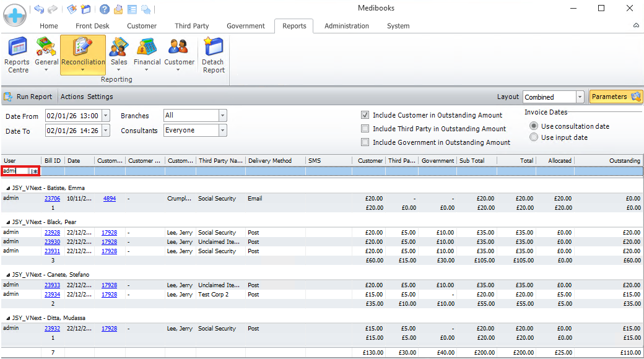
Task: Click the blue help question mark icon
Action: tap(105, 9)
